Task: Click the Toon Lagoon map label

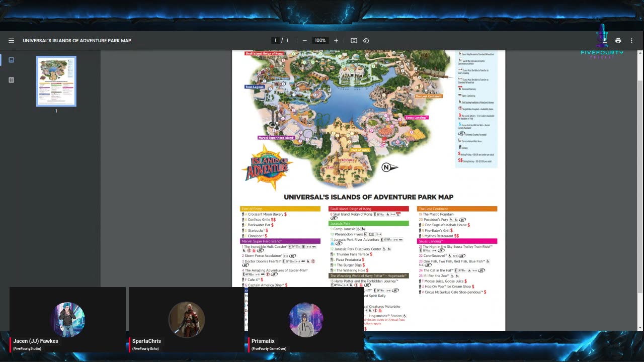Action: (255, 87)
